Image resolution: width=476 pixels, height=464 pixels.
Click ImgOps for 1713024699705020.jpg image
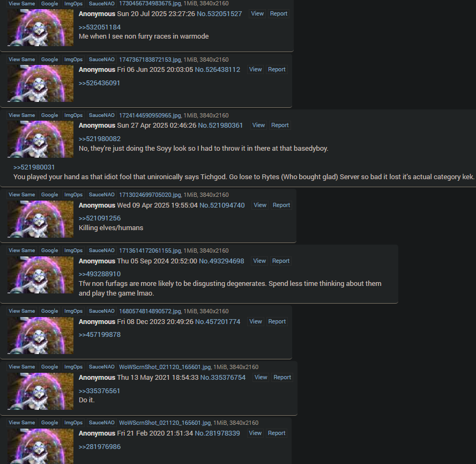73,195
